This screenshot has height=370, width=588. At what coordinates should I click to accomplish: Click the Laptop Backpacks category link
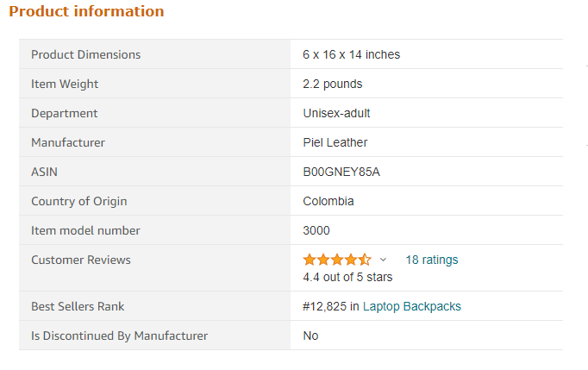point(412,306)
